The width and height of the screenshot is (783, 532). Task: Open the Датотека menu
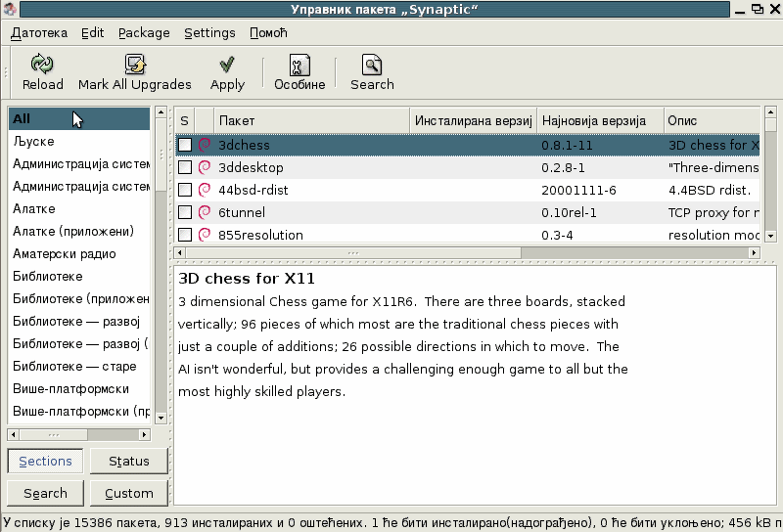[39, 33]
